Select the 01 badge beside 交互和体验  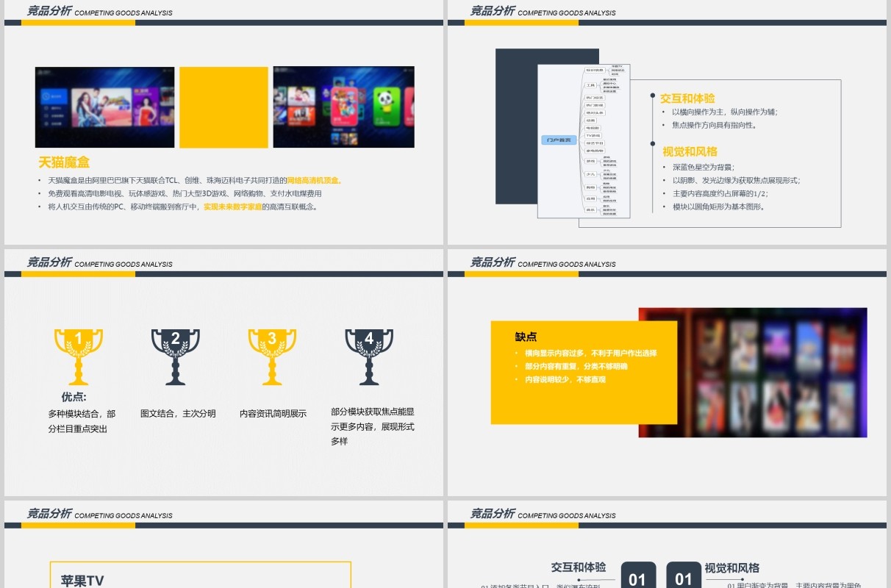(x=638, y=575)
